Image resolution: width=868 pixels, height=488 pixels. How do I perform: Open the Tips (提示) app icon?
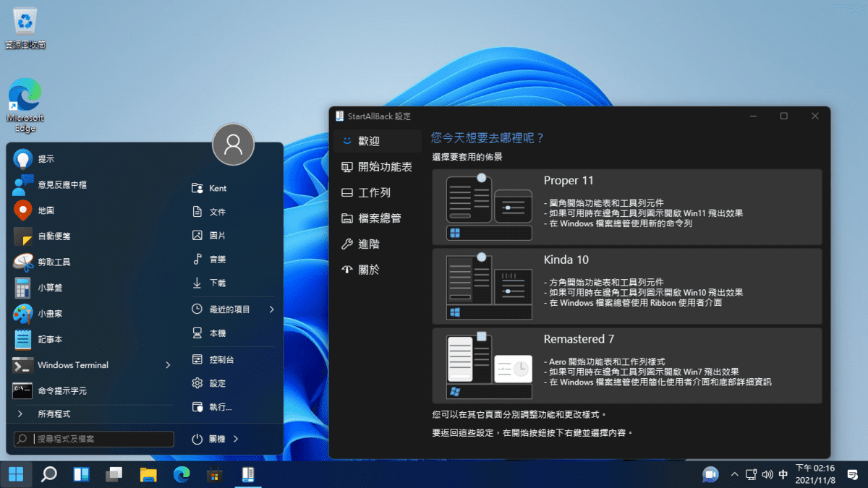coord(22,159)
